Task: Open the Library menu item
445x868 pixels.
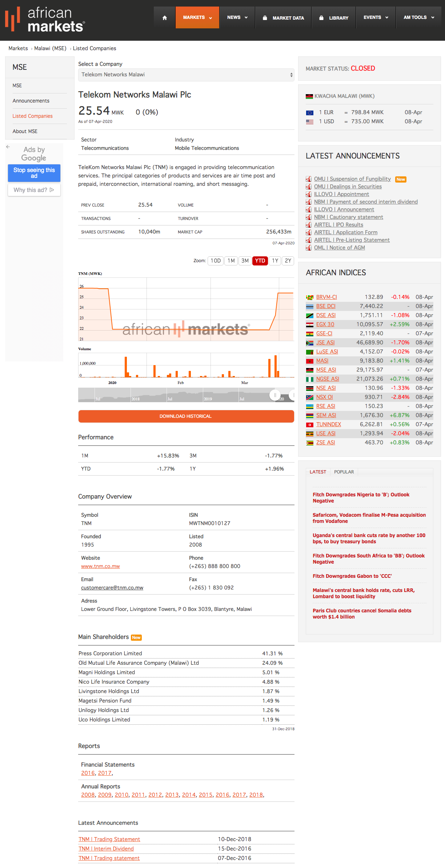Action: click(334, 17)
